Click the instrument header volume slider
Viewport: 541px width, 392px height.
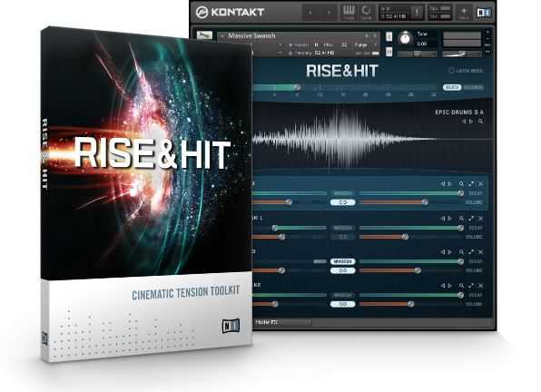pyautogui.click(x=462, y=54)
